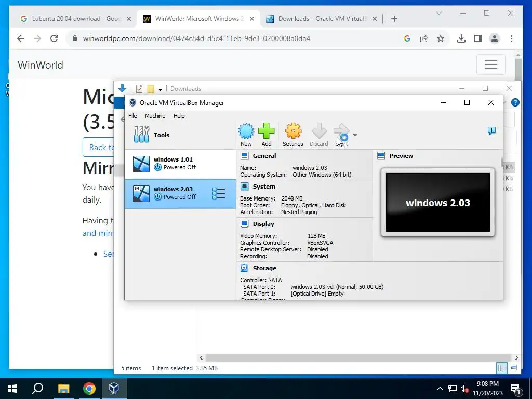Click the notification center icon in VirtualBox
The height and width of the screenshot is (399, 532).
[x=491, y=130]
